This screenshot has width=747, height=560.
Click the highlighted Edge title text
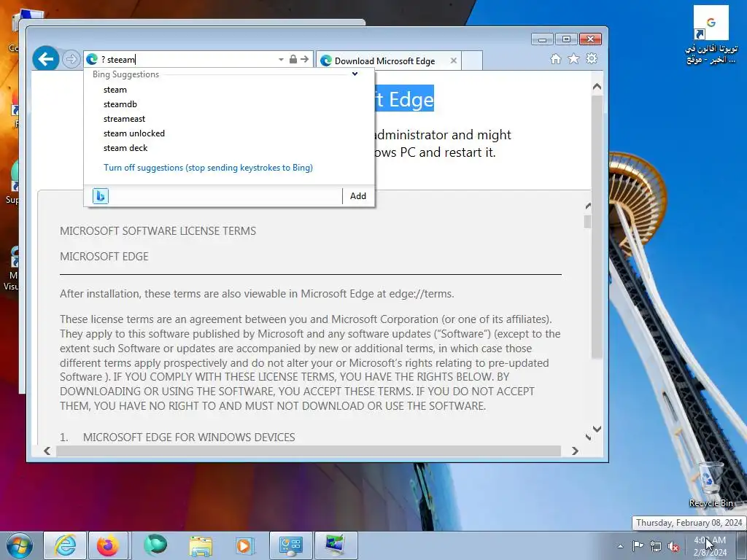point(404,99)
